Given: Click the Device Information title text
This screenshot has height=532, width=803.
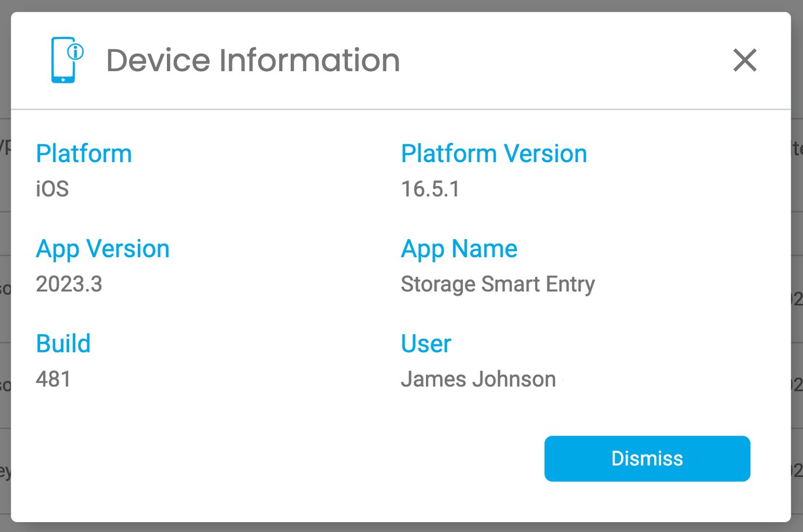Looking at the screenshot, I should pos(253,60).
